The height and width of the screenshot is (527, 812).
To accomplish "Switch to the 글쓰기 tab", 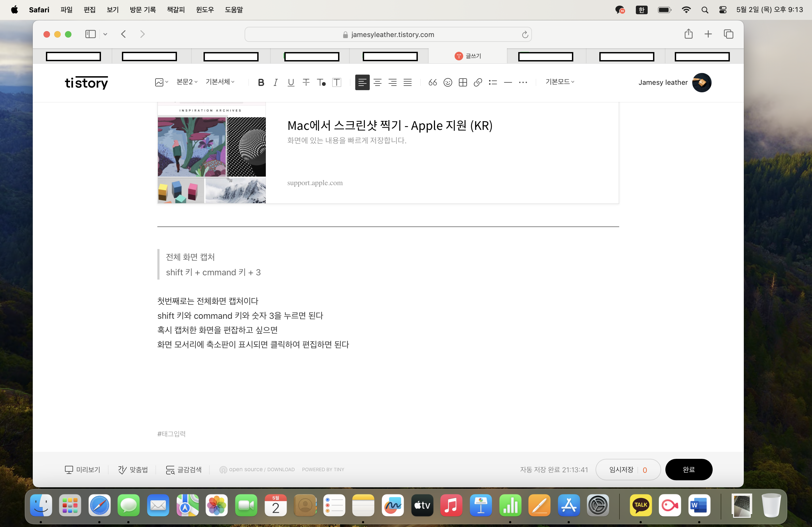I will (x=468, y=56).
